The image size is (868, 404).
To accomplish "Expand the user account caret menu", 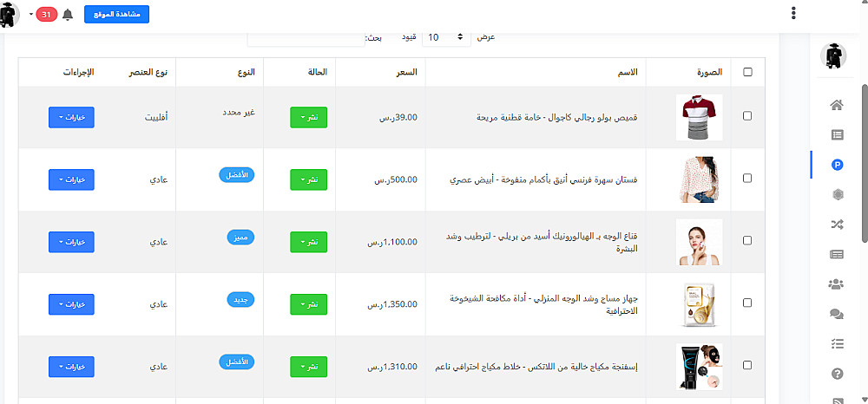I will click(30, 13).
